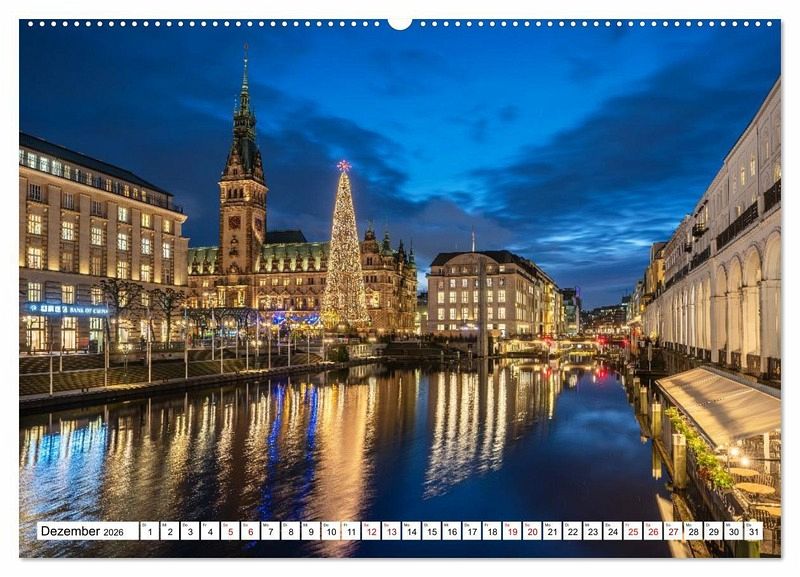Select day 14 in the calendar strip
Screen dimensions: 800x577
[412, 531]
